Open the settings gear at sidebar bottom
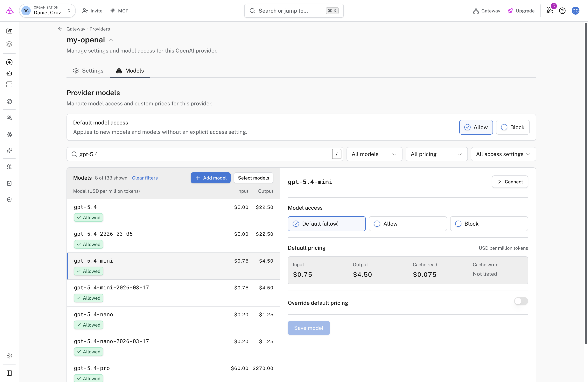Image resolution: width=588 pixels, height=382 pixels. point(9,355)
